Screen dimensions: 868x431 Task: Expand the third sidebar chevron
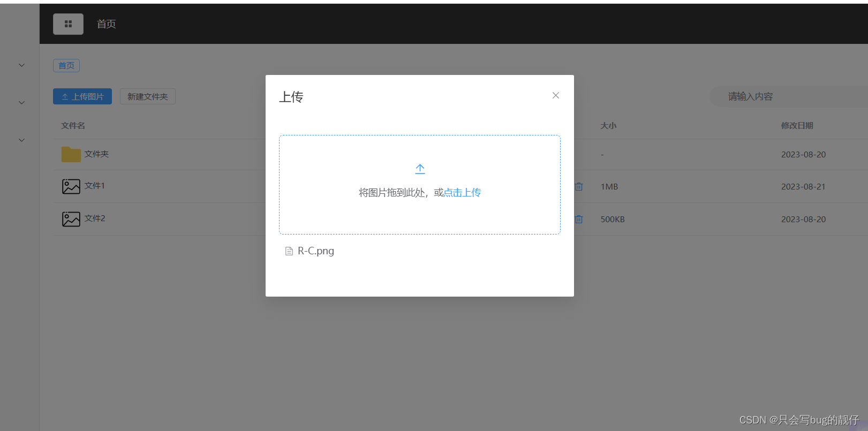[x=21, y=140]
